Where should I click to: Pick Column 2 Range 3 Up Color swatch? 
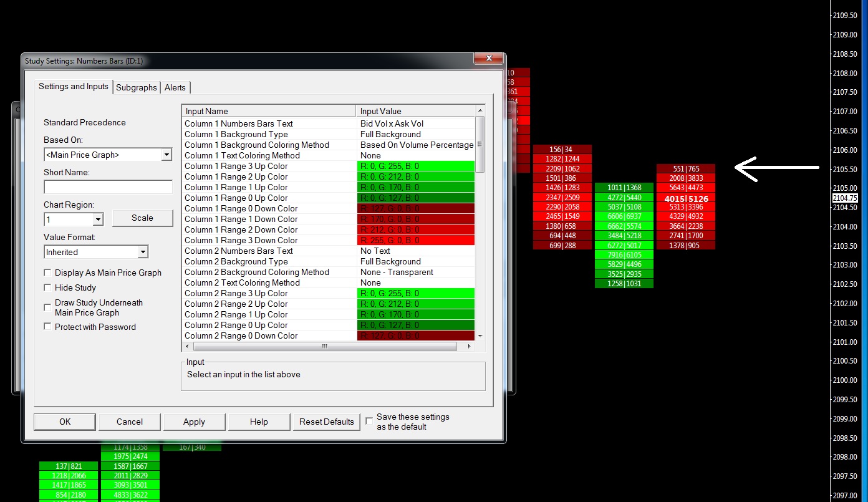[416, 293]
